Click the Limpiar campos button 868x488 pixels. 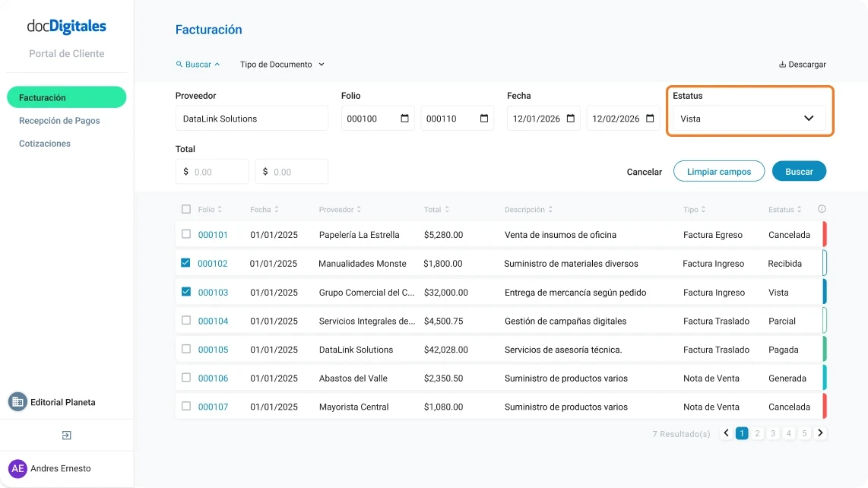718,171
